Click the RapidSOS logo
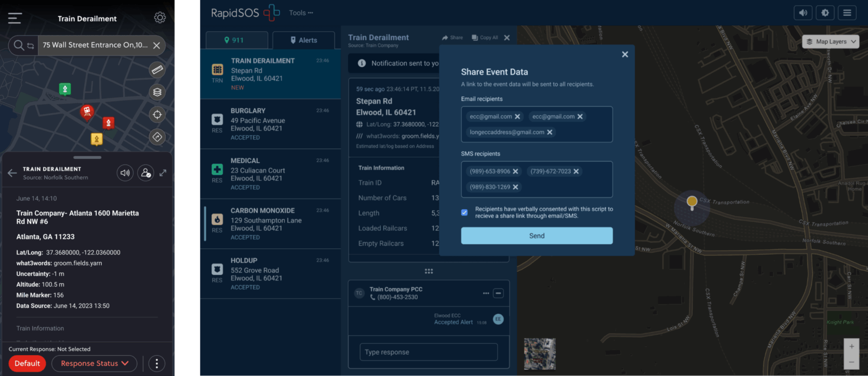This screenshot has width=868, height=376. 245,12
